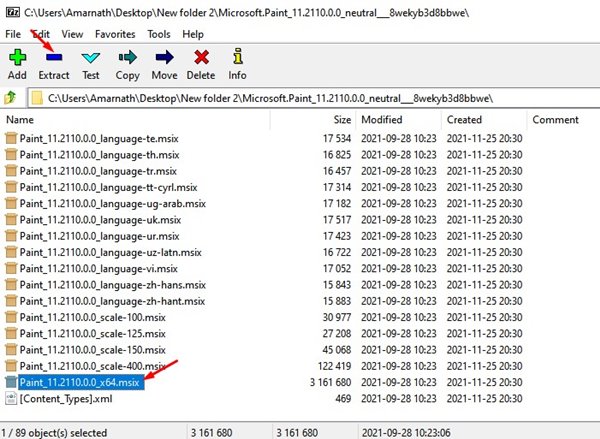Select the language-uk.msix archive icon

[11, 220]
